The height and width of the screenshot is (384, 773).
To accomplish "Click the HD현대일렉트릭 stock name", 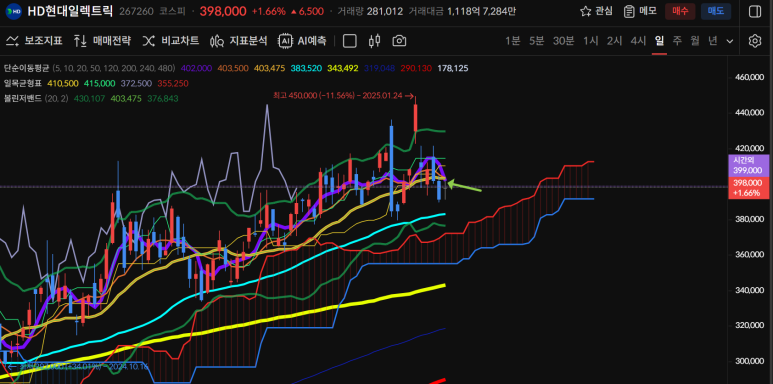I will [70, 10].
